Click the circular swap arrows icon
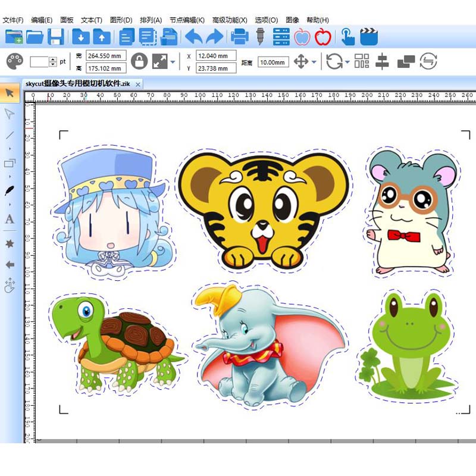Screen dimensions: 476x476 tap(428, 61)
